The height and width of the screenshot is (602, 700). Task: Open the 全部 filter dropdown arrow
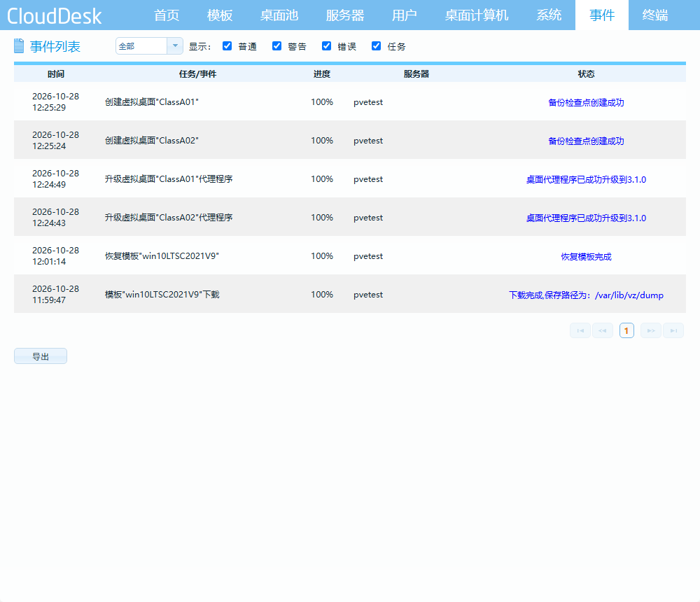click(x=175, y=46)
